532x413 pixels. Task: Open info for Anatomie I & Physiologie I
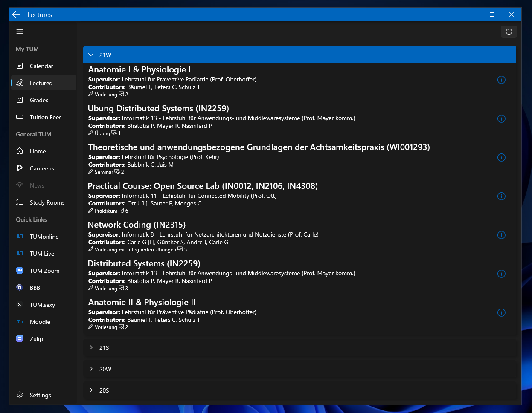pyautogui.click(x=502, y=80)
